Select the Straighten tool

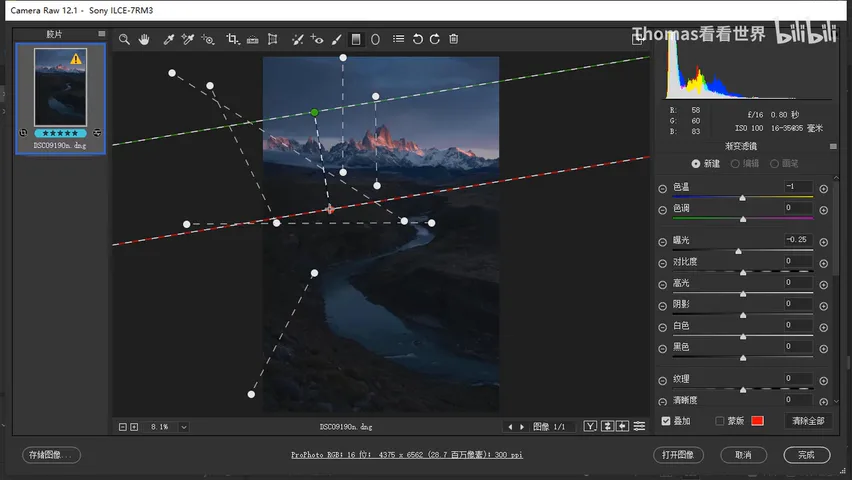[x=253, y=39]
